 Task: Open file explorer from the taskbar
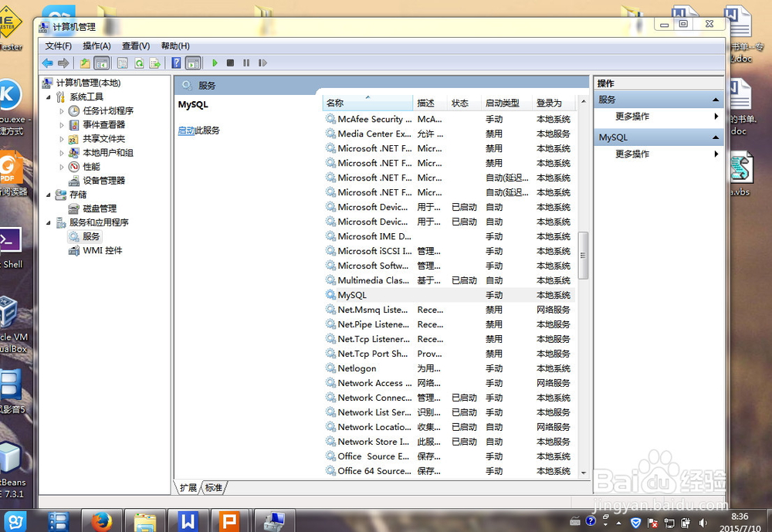click(145, 522)
